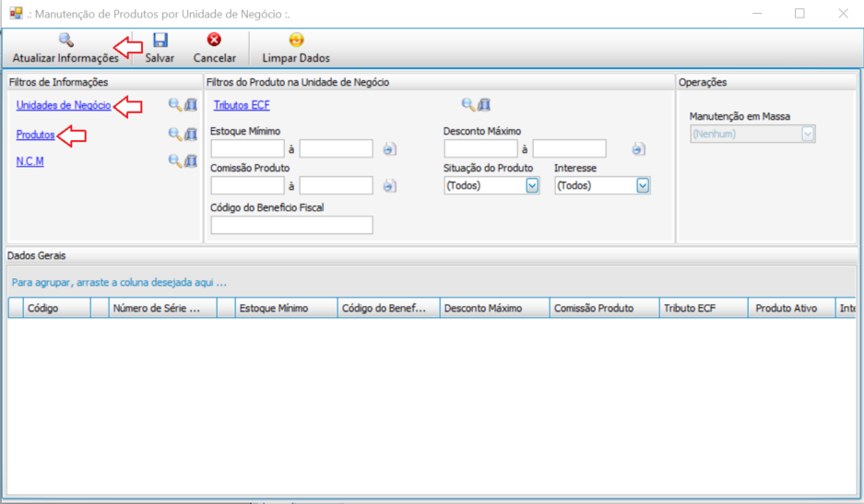Viewport: 864px width, 504px height.
Task: Click the first Estoque Mímimo input field
Action: pyautogui.click(x=247, y=148)
